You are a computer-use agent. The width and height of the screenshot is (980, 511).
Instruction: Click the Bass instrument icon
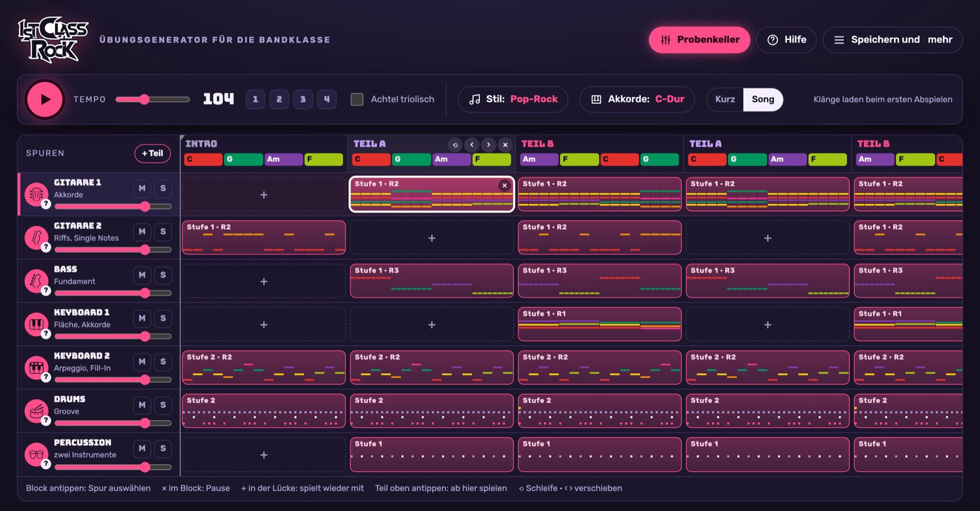(36, 281)
